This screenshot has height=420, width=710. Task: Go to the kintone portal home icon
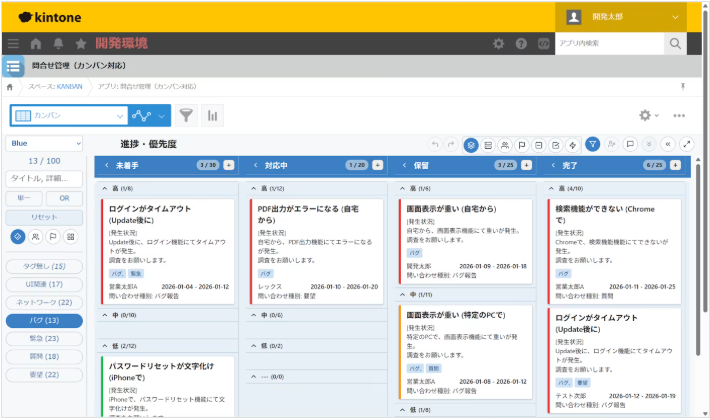[x=36, y=43]
